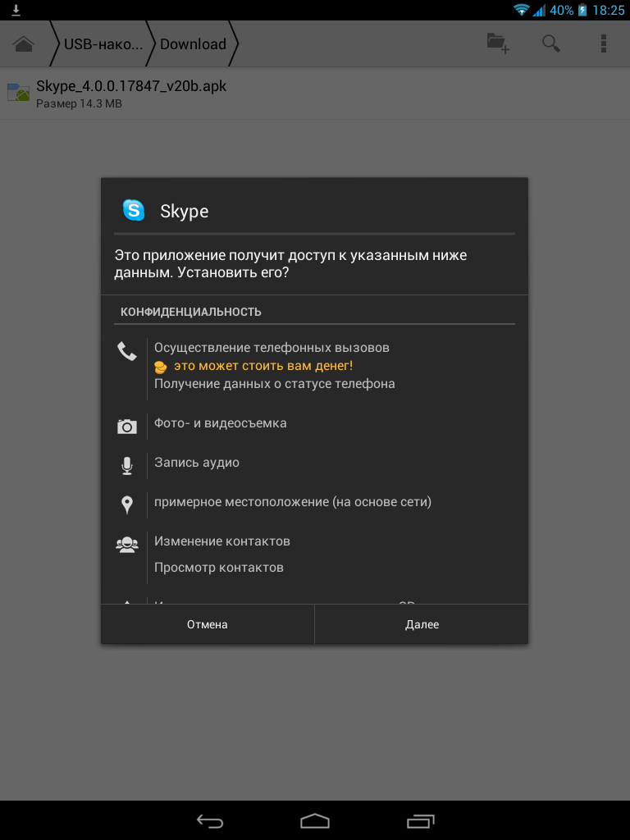Tap Skype_4.0.0.17847_v20b.apk file name
The height and width of the screenshot is (840, 630).
[131, 85]
